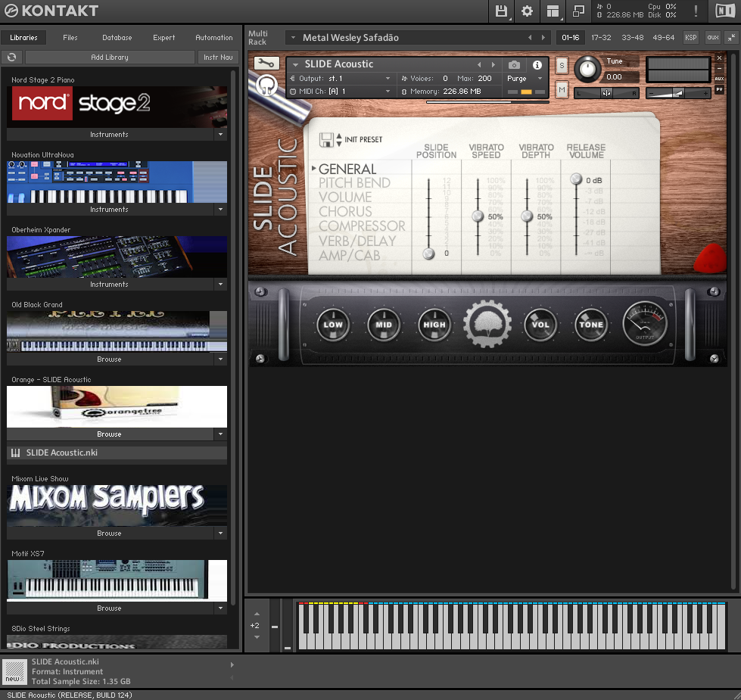Click Browse under Motif XS7

click(x=110, y=608)
